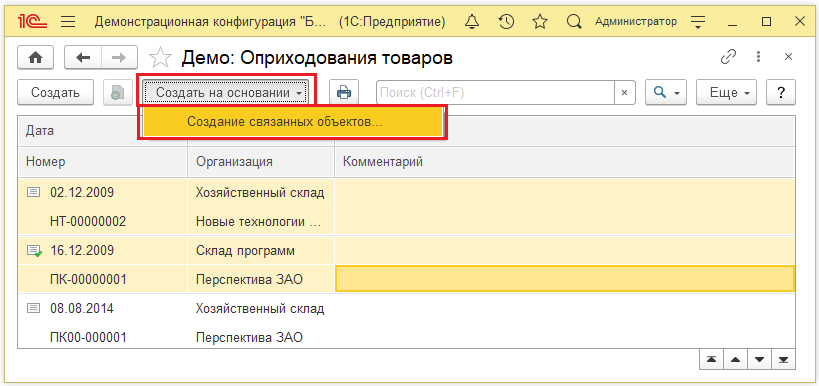Click the 1C logo in the title bar
This screenshot has width=819, height=386.
(x=32, y=21)
